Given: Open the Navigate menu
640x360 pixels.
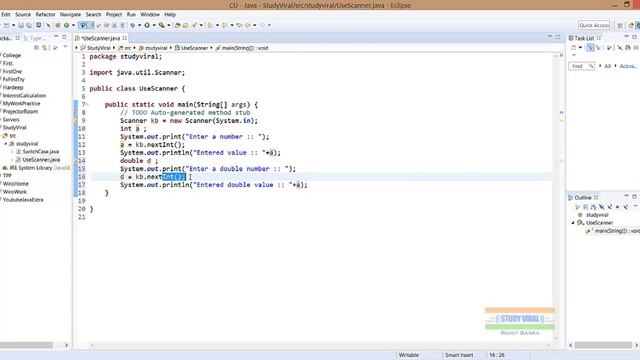Looking at the screenshot, I should pos(70,14).
